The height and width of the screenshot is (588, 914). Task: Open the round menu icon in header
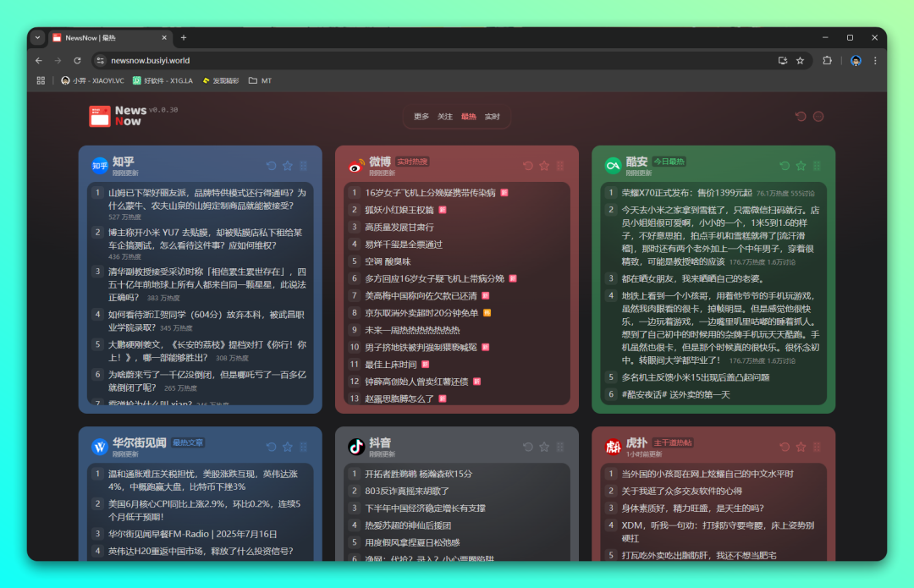coord(818,117)
